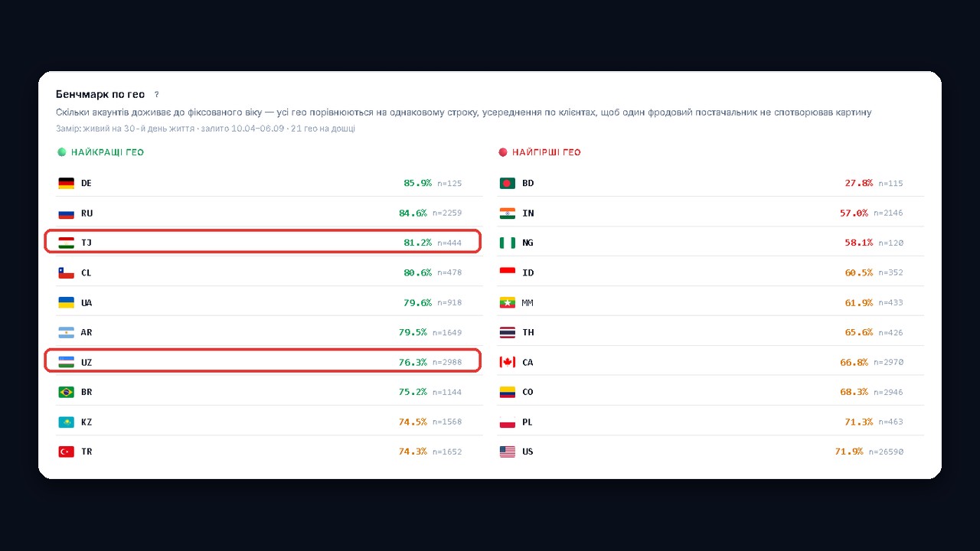Click the Kazakhstan flag in the KZ row

[66, 422]
